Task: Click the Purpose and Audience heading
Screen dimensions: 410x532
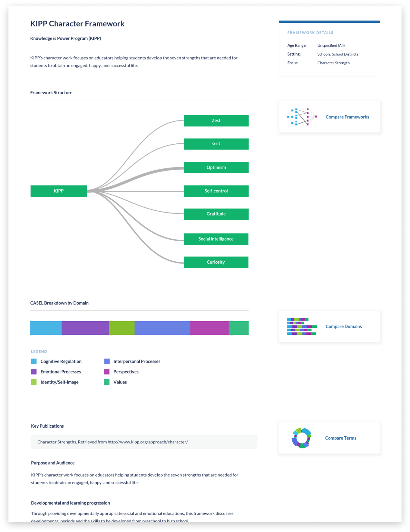Action: 53,463
